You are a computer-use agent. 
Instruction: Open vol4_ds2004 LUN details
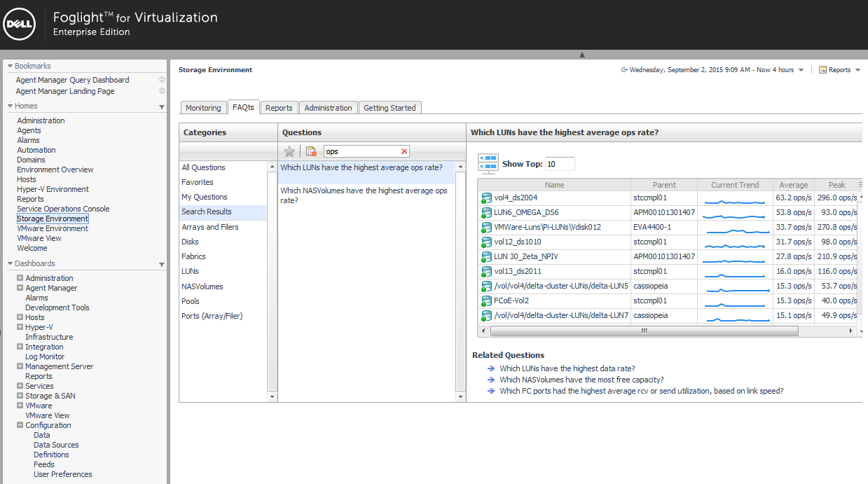pos(516,198)
